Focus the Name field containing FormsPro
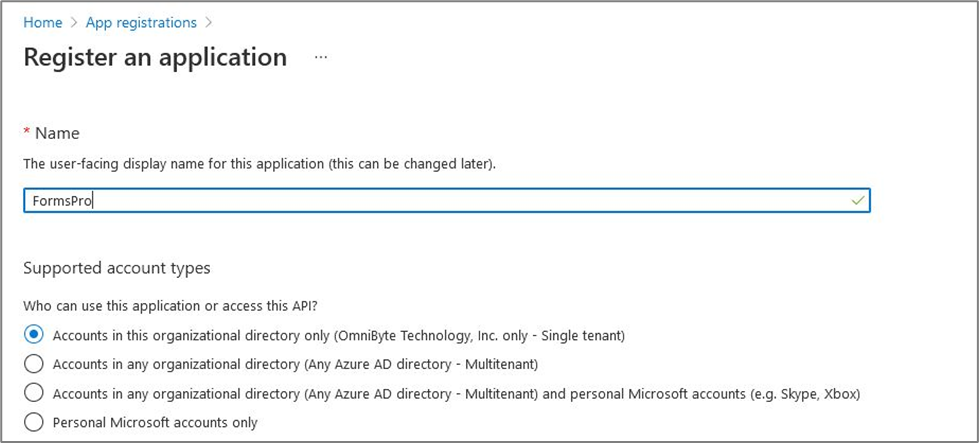Screen dimensions: 979x443 click(446, 200)
